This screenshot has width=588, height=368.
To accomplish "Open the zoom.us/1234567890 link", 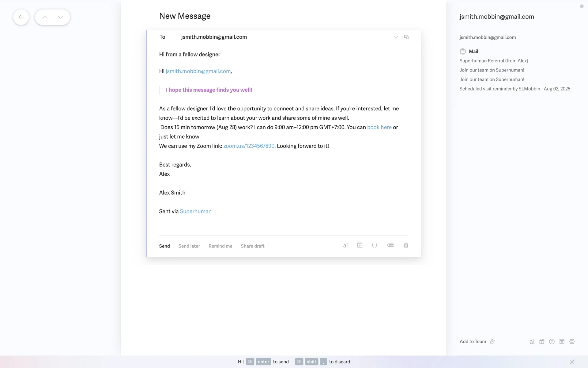I will [249, 146].
